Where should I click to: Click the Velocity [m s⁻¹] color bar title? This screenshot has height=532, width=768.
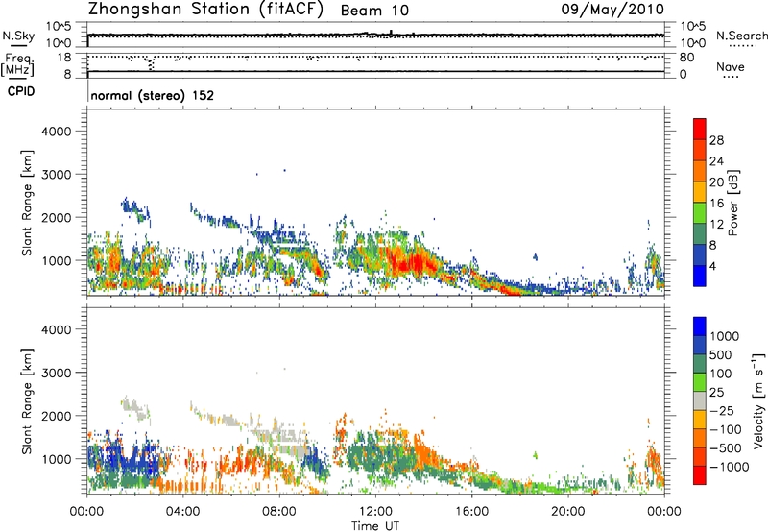pos(758,400)
